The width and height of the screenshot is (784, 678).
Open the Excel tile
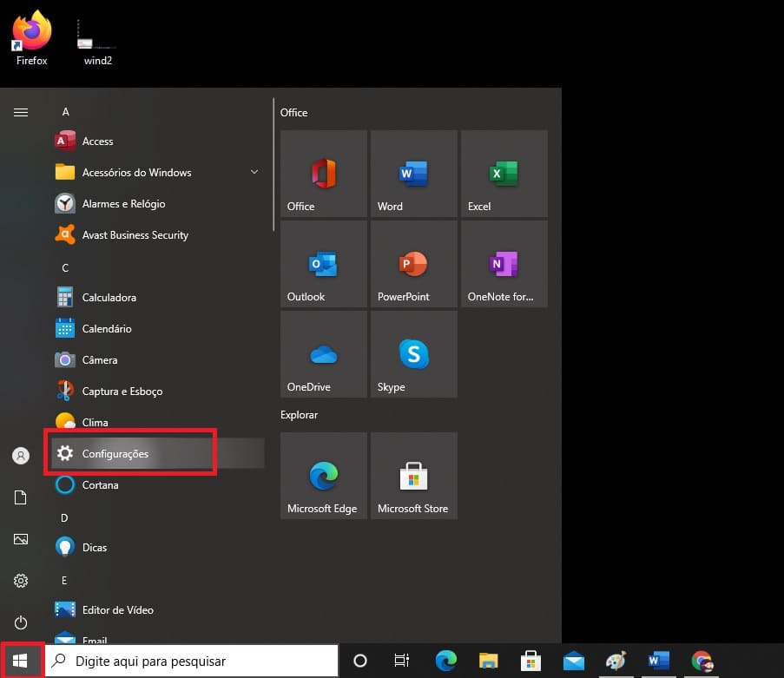pos(504,174)
